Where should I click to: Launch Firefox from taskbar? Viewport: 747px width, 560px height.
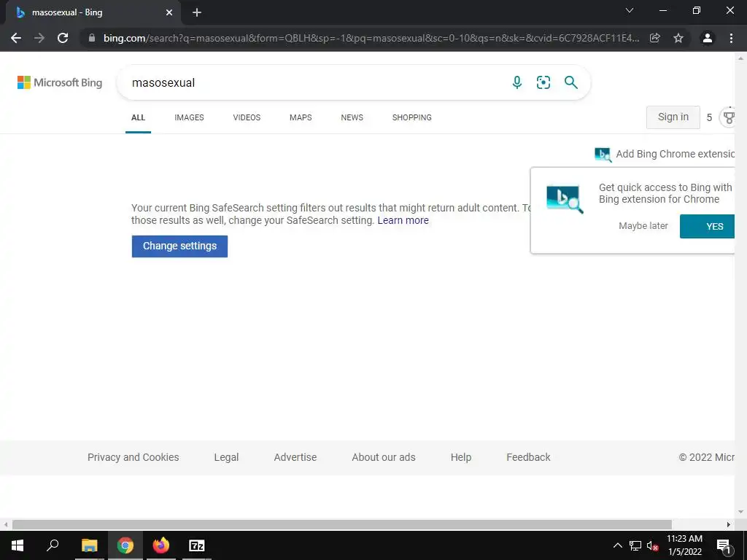[161, 545]
